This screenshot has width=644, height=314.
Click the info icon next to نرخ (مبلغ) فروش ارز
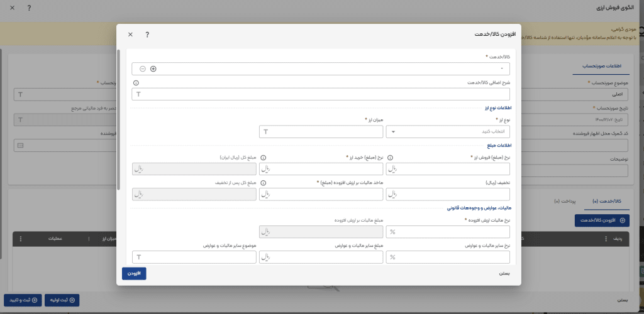pos(391,157)
